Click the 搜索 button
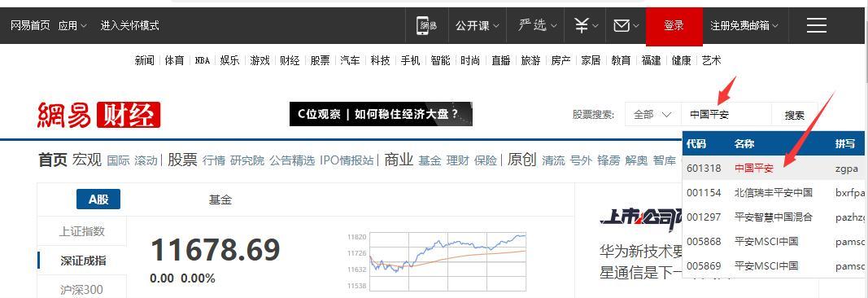This screenshot has width=868, height=298. 794,115
